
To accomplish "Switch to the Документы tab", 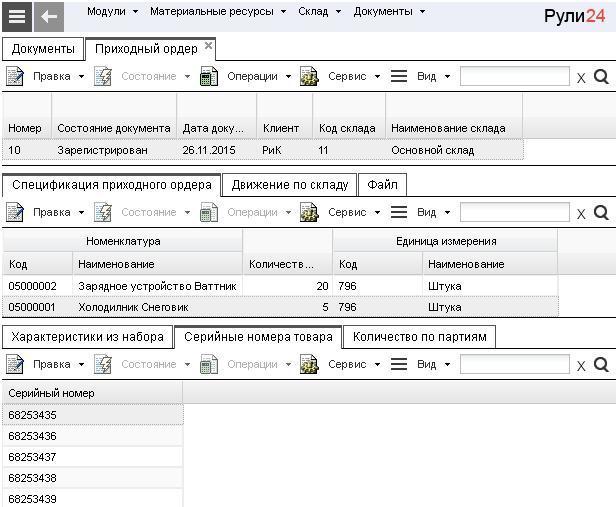I will click(x=43, y=49).
